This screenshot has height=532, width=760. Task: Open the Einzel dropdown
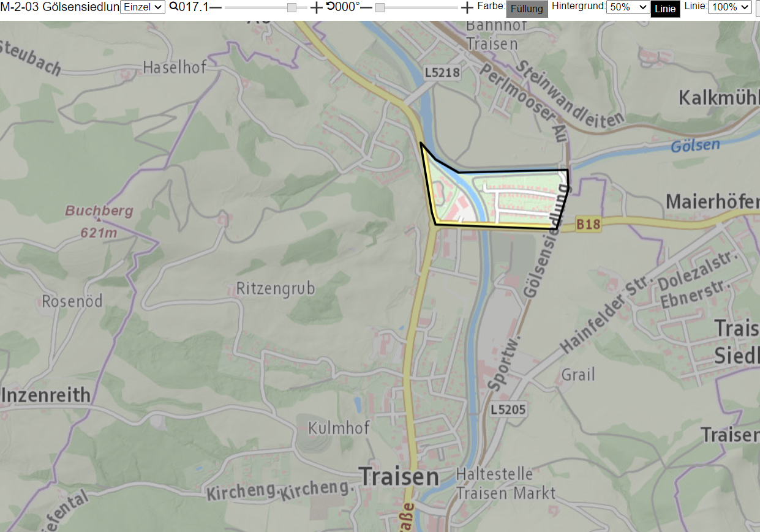tap(143, 7)
